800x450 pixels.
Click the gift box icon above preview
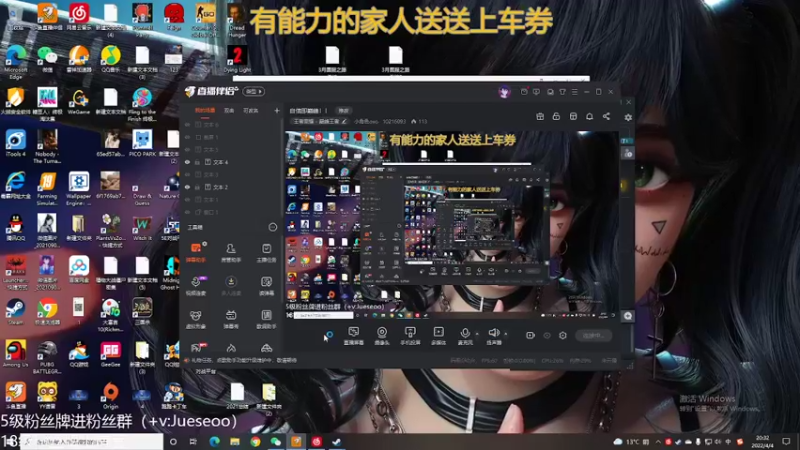540,117
